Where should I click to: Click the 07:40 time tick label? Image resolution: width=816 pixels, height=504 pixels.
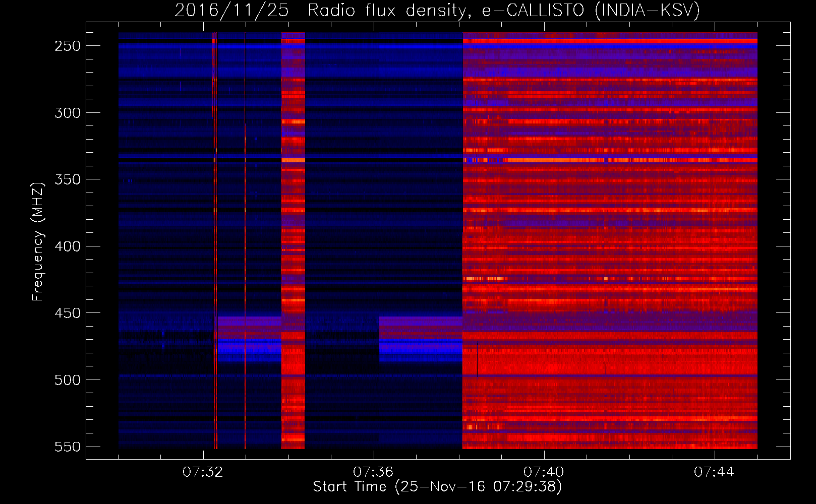click(x=544, y=472)
